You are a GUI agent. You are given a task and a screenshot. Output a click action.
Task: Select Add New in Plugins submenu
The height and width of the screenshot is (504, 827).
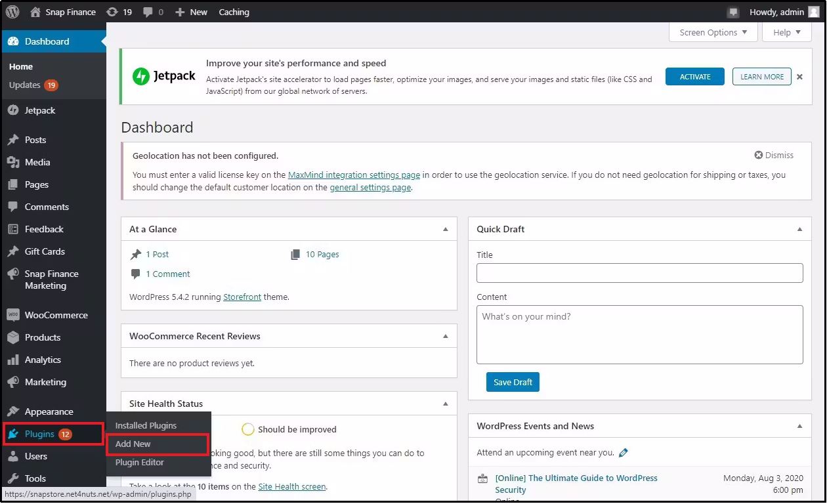133,444
